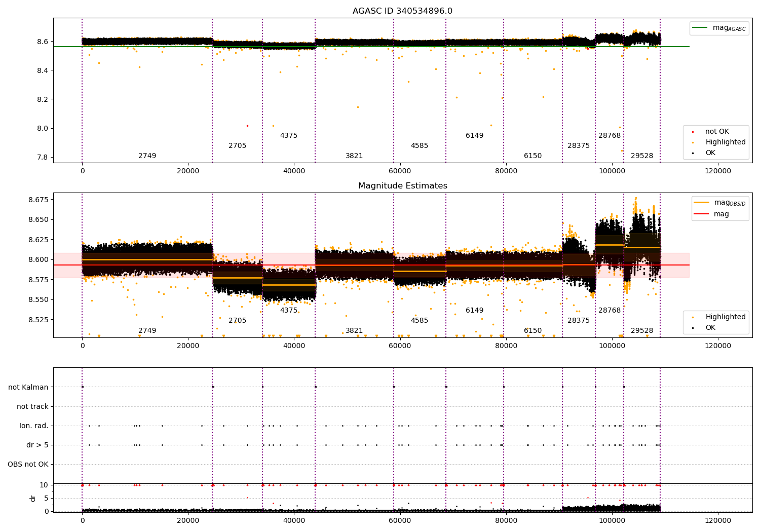Image resolution: width=760 pixels, height=532 pixels.
Task: Click obsid label 4585 in the top panel
Action: tap(420, 146)
